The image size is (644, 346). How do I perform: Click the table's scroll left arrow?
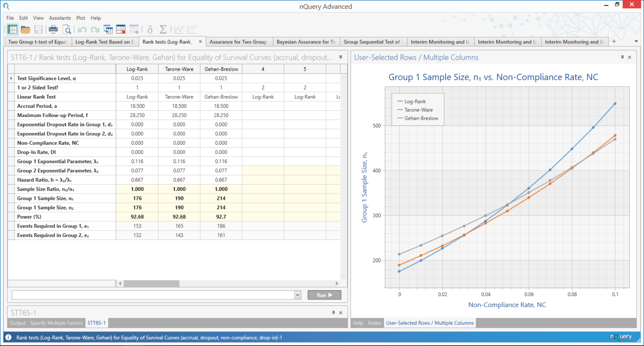tap(120, 284)
